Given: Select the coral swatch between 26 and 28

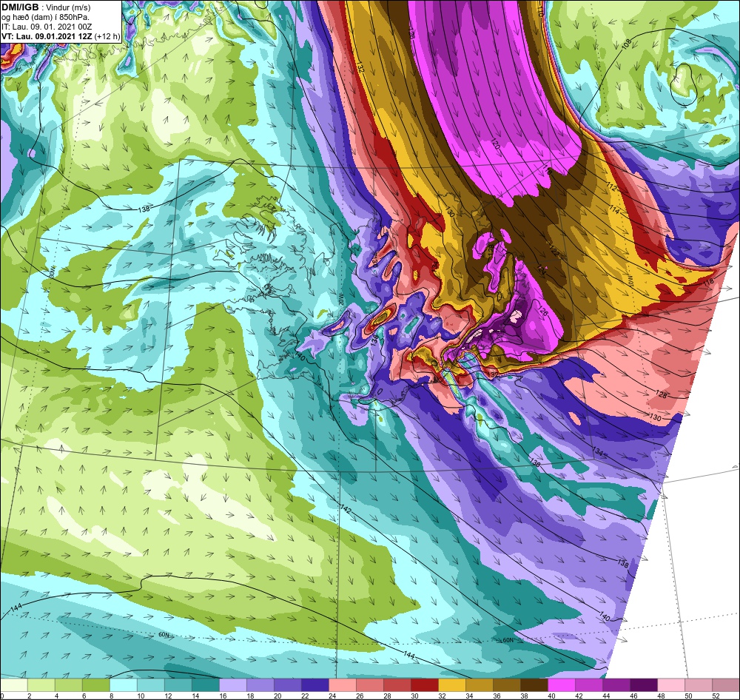Looking at the screenshot, I should click(370, 684).
